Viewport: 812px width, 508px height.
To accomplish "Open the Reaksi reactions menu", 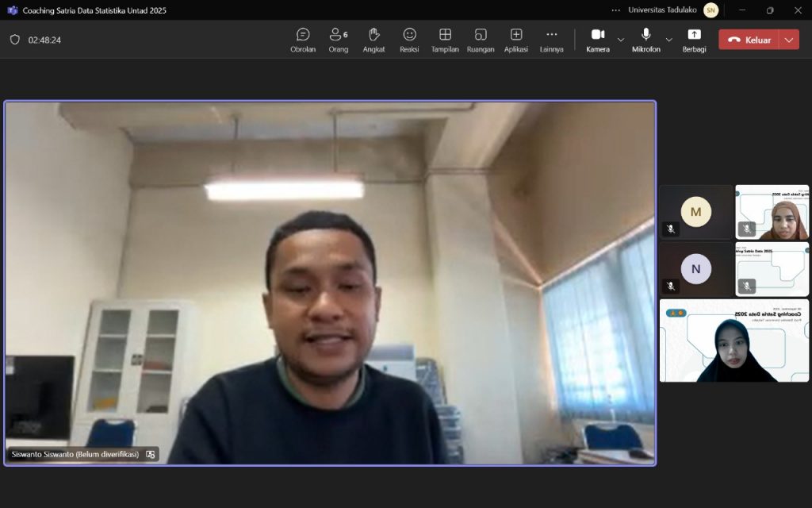I will [409, 40].
